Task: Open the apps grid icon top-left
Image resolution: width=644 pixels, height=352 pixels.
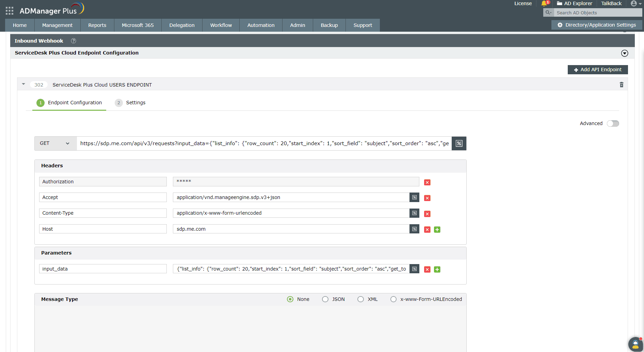Action: pyautogui.click(x=10, y=10)
